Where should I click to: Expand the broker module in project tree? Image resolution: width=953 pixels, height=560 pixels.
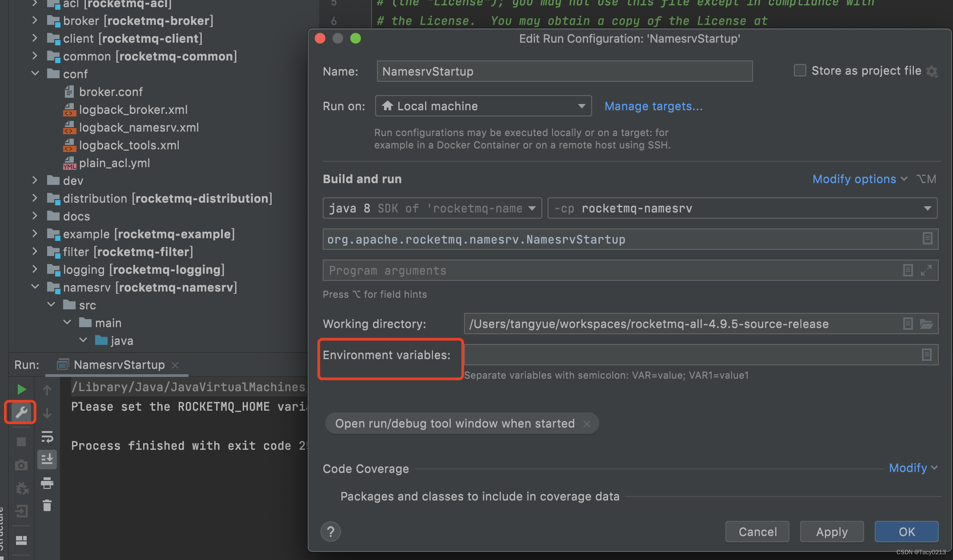35,20
